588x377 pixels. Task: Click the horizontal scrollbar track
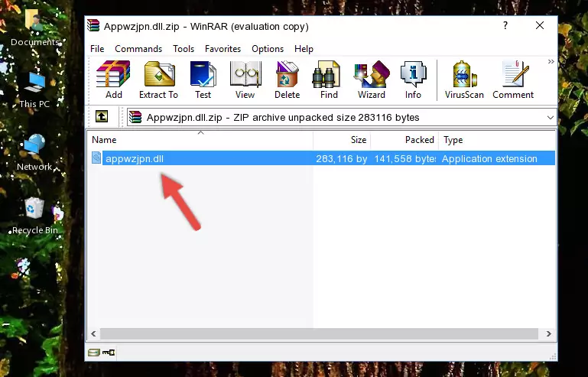(x=319, y=333)
